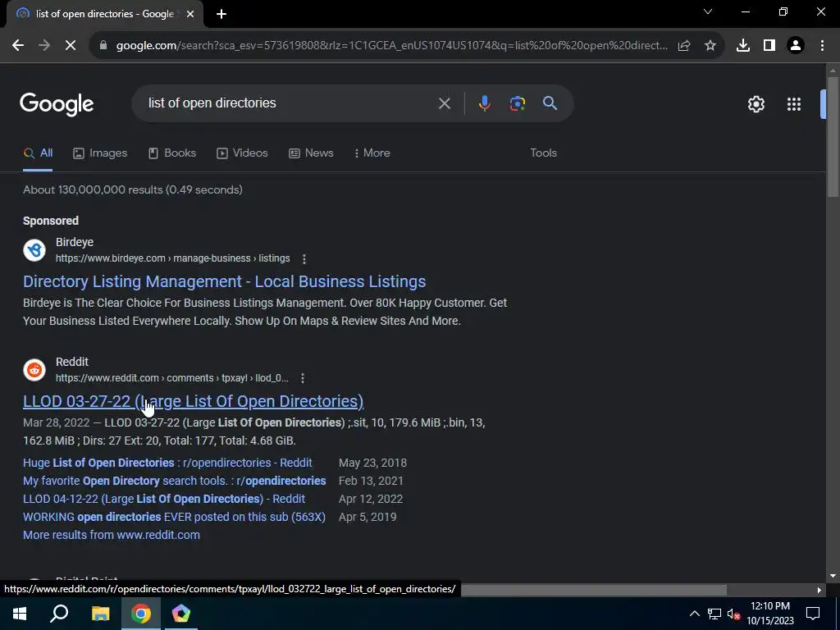
Task: Open Huge List of Open Directories link
Action: coord(167,463)
